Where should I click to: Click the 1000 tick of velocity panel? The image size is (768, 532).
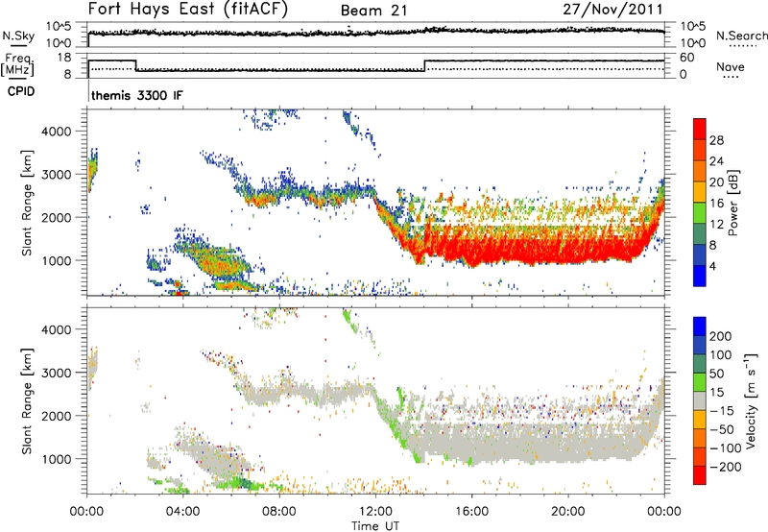coord(56,459)
